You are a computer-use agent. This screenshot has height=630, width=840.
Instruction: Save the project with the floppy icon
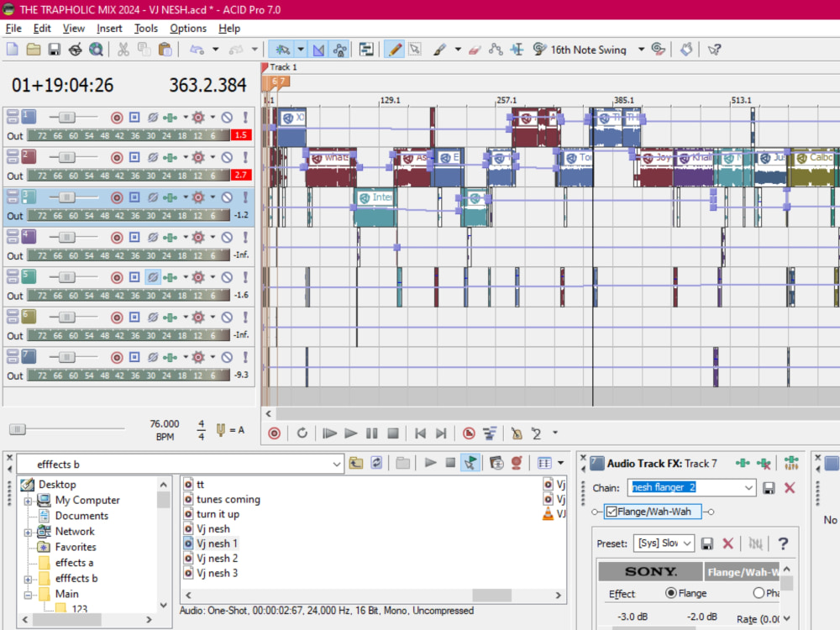pos(54,50)
